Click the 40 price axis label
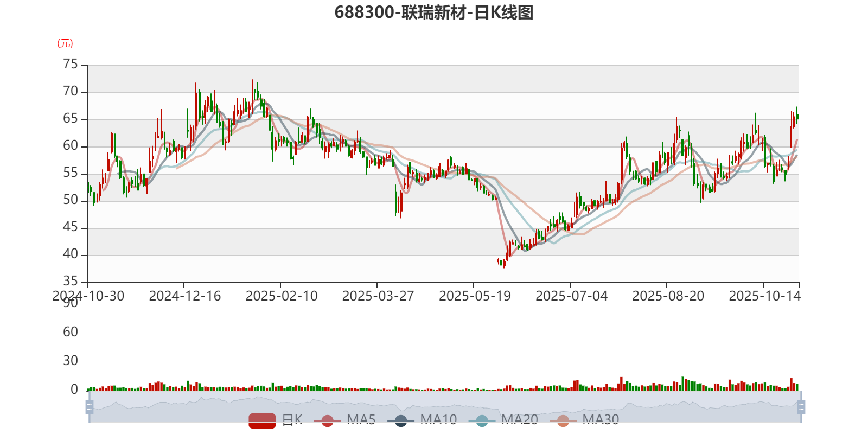The width and height of the screenshot is (868, 434). pyautogui.click(x=71, y=254)
